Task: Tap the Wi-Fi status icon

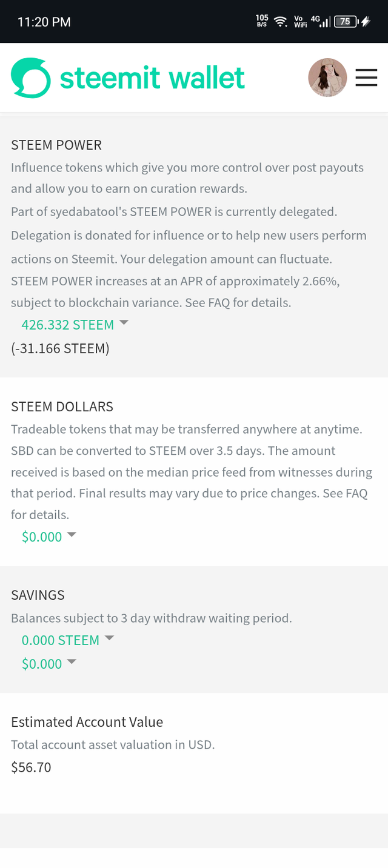Action: (281, 22)
